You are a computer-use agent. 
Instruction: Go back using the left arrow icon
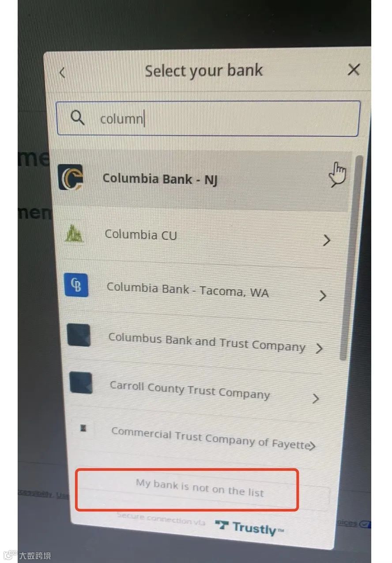click(x=62, y=73)
